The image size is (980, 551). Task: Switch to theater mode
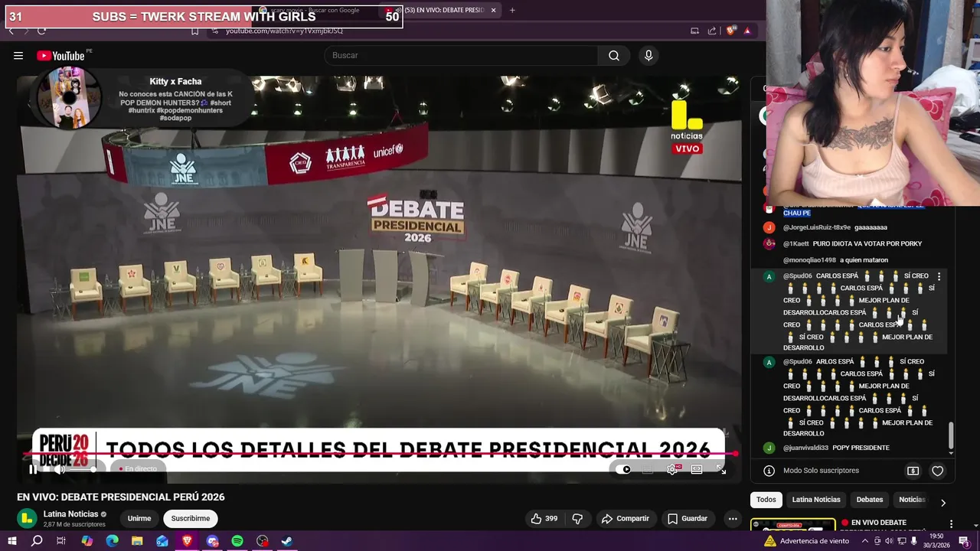(x=697, y=469)
